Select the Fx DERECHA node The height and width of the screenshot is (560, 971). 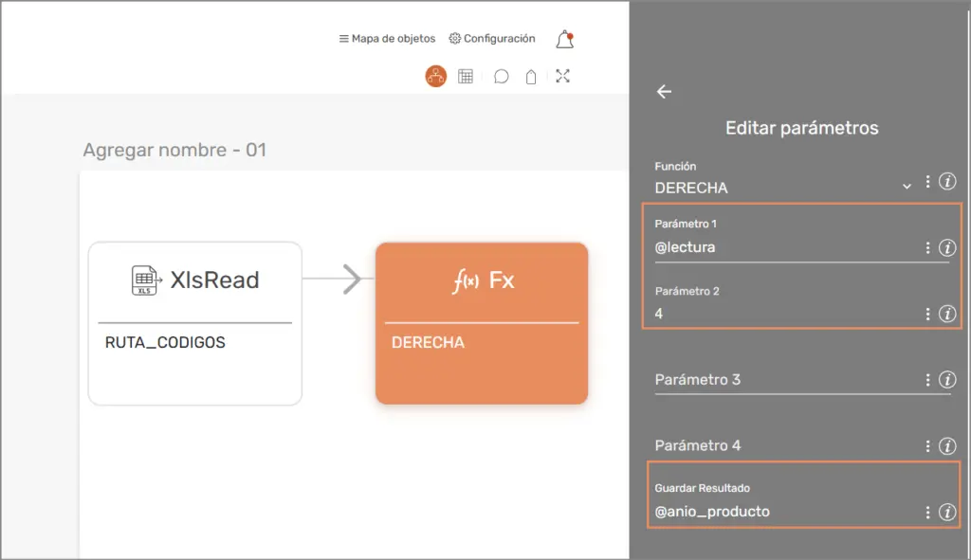tap(482, 323)
